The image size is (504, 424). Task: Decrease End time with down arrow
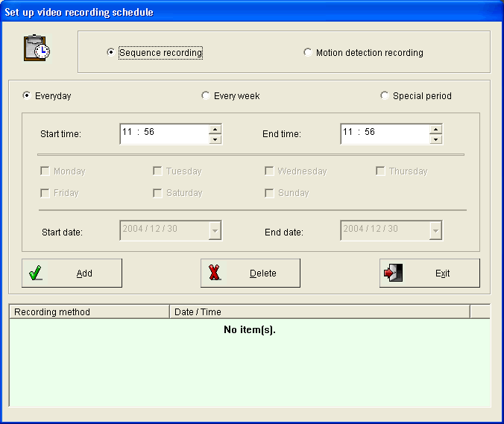click(436, 139)
